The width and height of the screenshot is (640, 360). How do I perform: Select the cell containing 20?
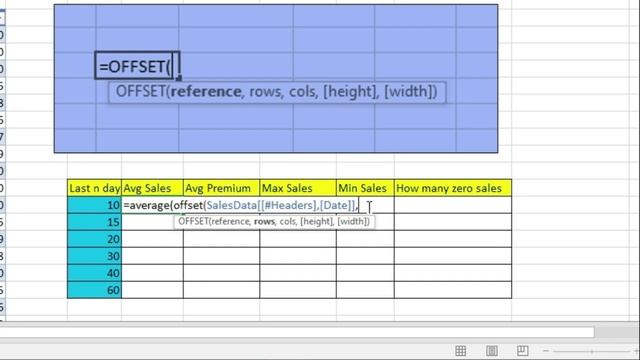point(94,239)
